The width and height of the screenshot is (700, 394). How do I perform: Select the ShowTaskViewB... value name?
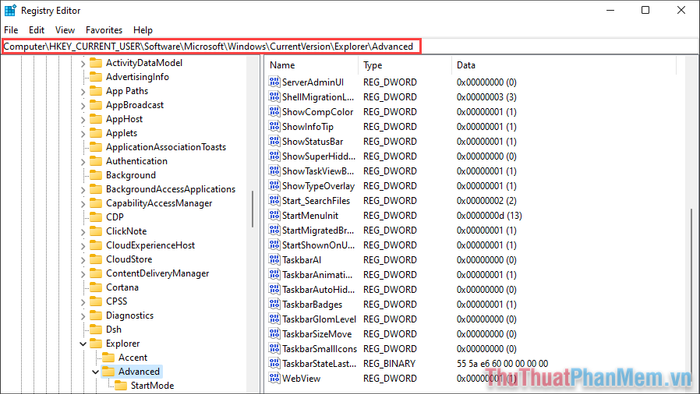tap(318, 171)
